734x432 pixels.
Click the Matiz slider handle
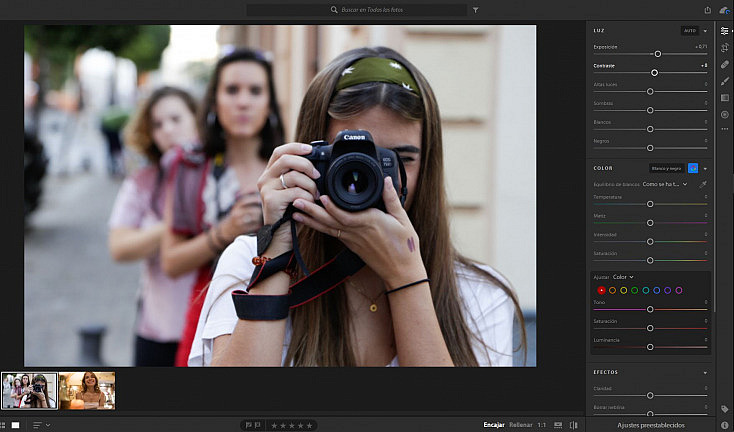[x=650, y=223]
